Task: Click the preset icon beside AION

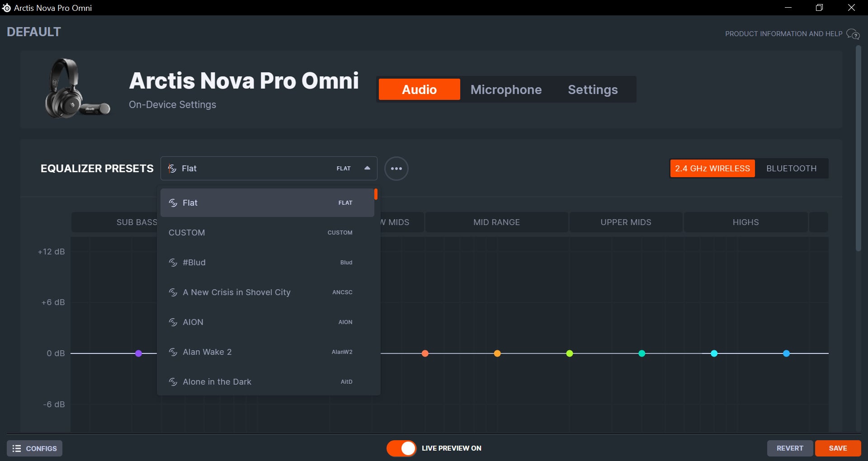Action: (x=173, y=322)
